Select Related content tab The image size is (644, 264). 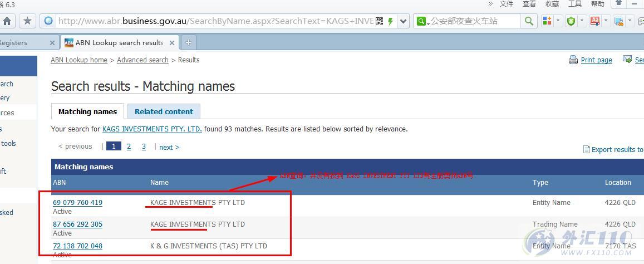[x=164, y=111]
